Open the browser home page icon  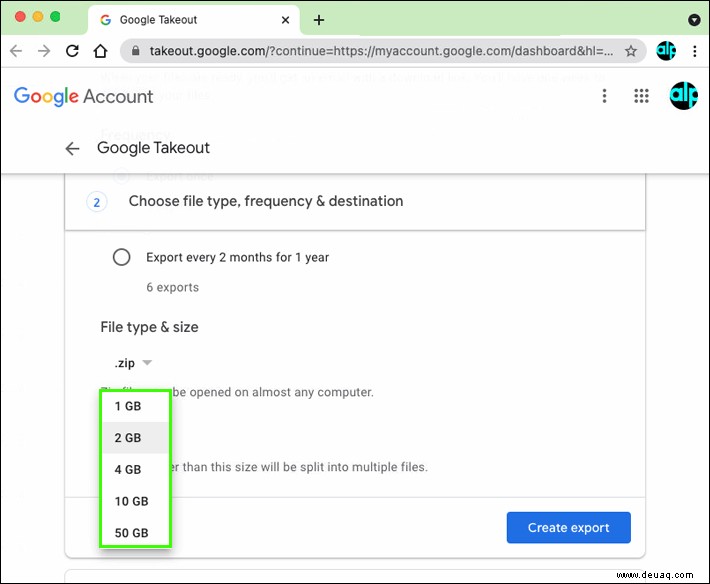101,51
